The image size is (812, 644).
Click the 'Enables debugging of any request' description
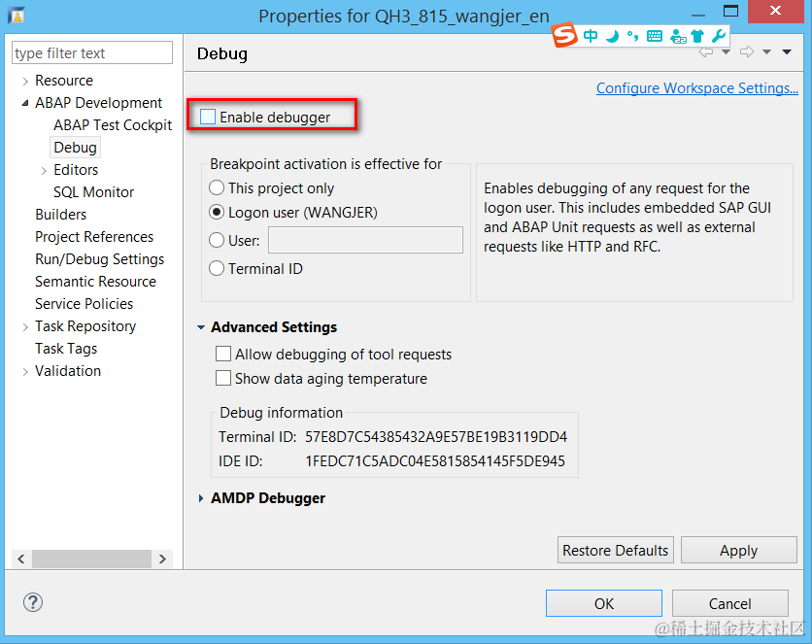[x=627, y=218]
